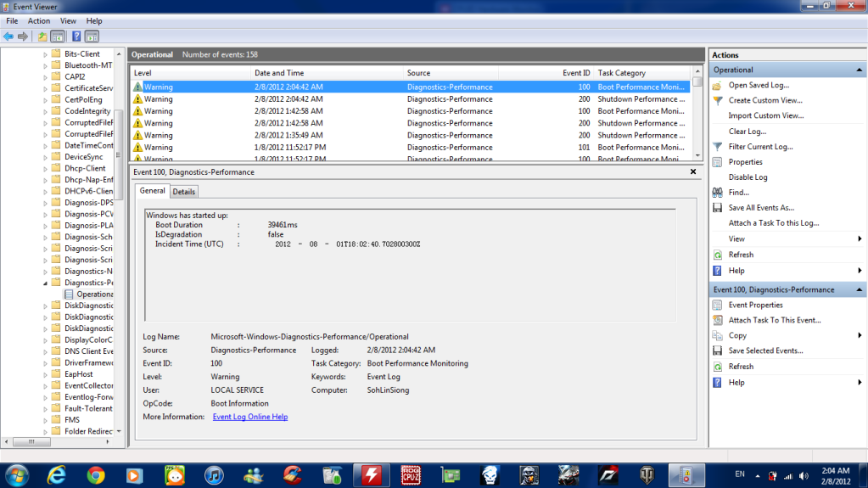Screen dimensions: 868x488
Task: Switch to the Details tab
Action: [x=184, y=192]
